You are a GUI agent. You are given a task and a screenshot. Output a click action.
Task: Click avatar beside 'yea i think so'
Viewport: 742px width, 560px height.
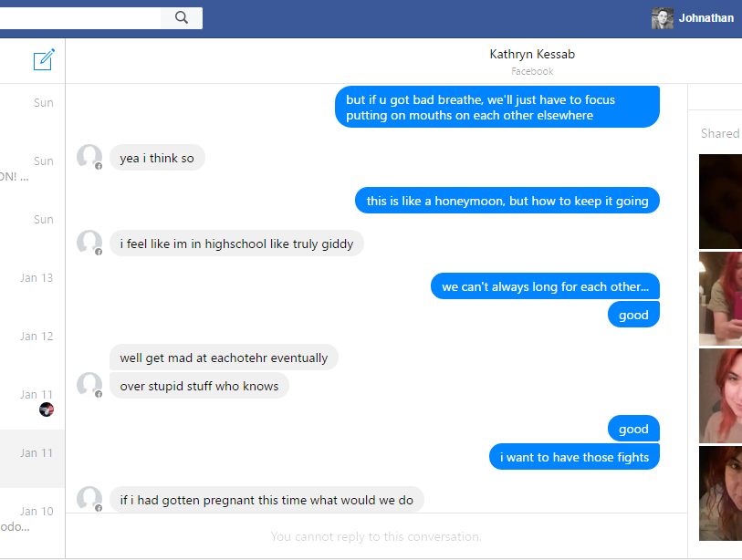[x=89, y=157]
